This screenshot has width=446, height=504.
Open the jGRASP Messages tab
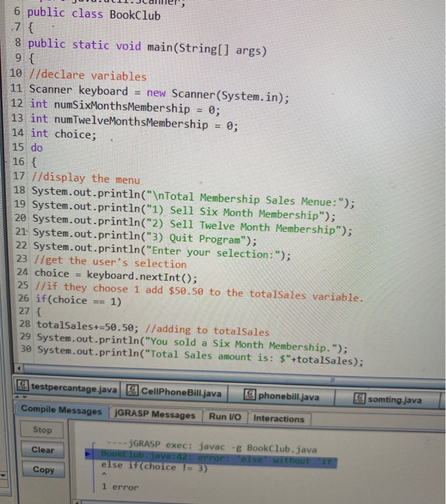155,414
